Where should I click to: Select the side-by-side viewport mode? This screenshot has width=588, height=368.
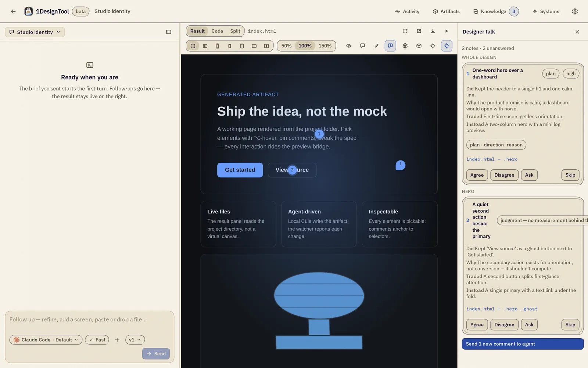tap(266, 46)
